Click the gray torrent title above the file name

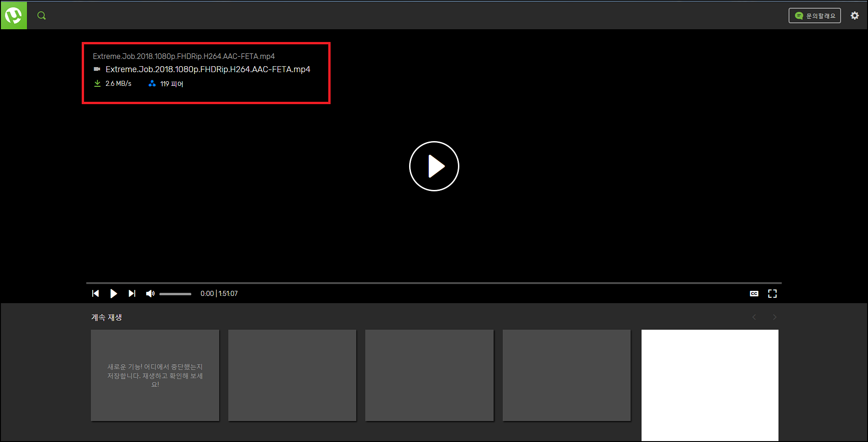coord(184,56)
